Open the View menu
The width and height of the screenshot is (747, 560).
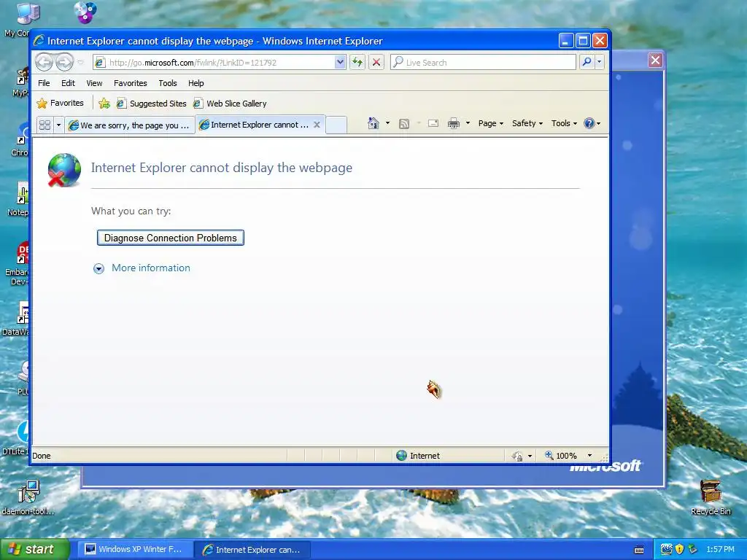point(94,83)
